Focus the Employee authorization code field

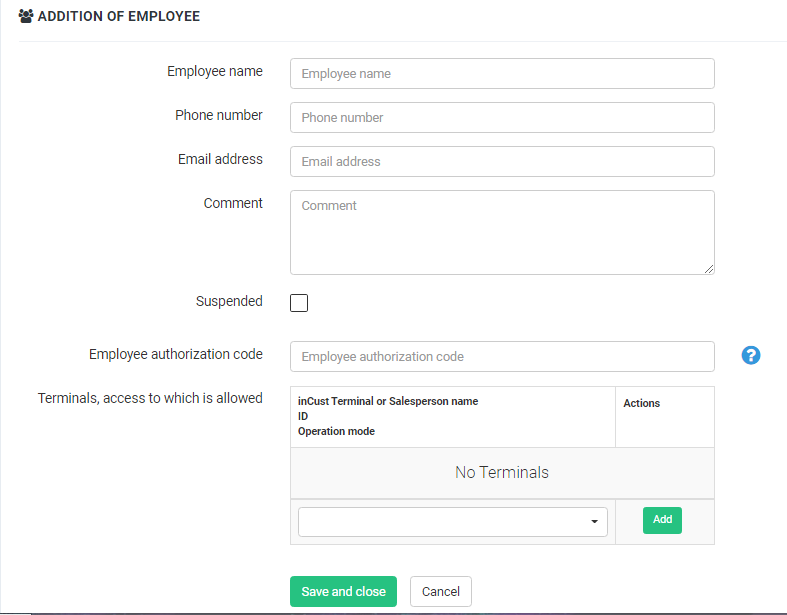[x=502, y=356]
